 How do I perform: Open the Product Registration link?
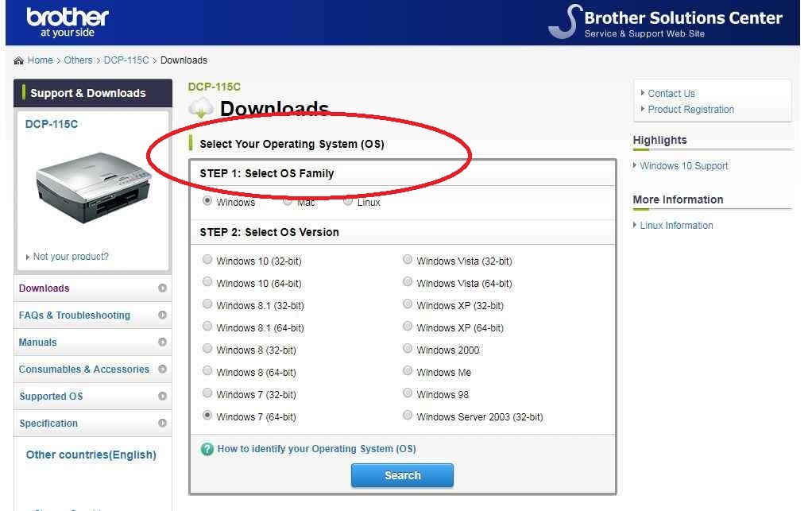coord(690,110)
